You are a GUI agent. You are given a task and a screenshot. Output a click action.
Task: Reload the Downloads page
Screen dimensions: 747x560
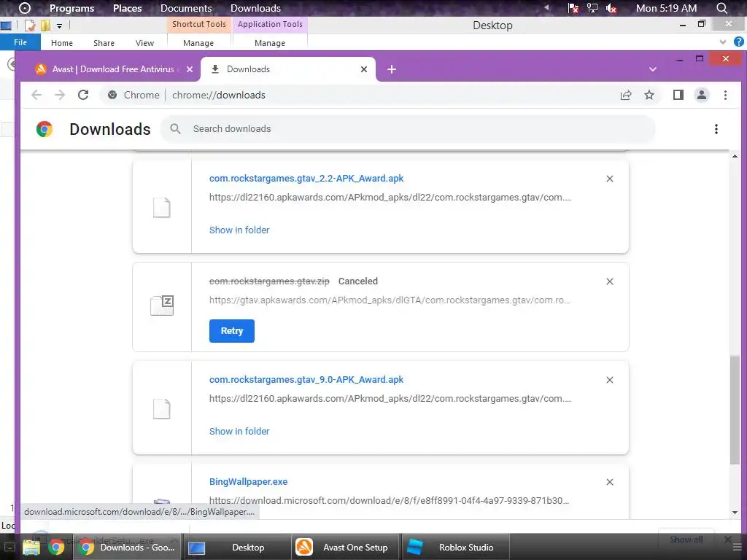tap(83, 95)
